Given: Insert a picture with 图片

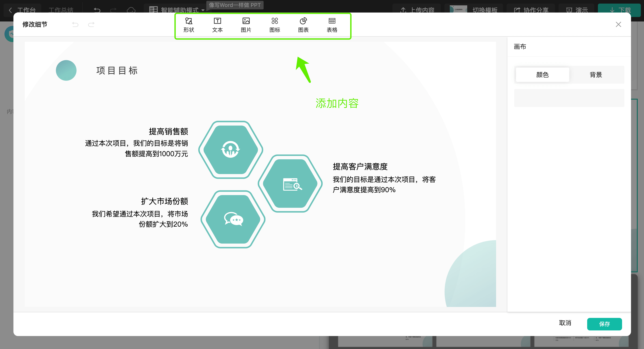Looking at the screenshot, I should 246,25.
